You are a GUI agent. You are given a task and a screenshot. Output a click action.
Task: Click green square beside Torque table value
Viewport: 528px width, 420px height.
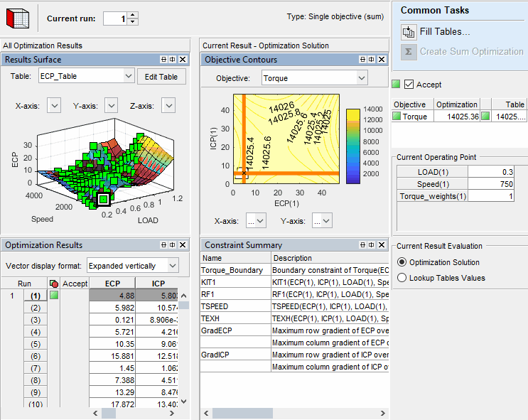click(x=485, y=117)
